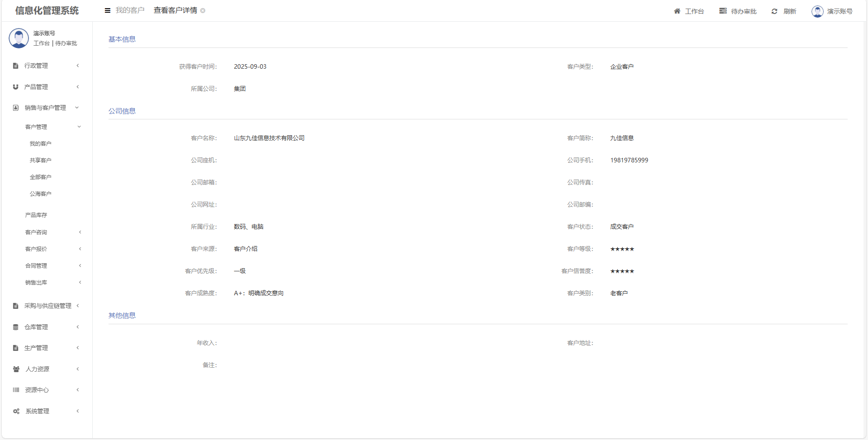
Task: Click the 待办审批 link under profile
Action: tap(66, 43)
